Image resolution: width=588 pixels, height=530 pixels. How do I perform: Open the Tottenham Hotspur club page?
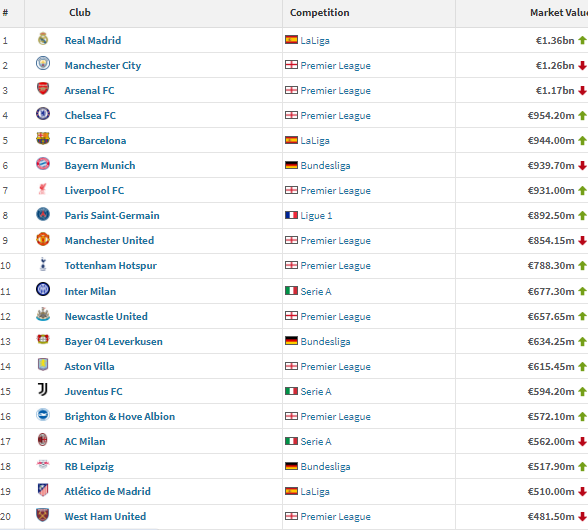[x=111, y=266]
